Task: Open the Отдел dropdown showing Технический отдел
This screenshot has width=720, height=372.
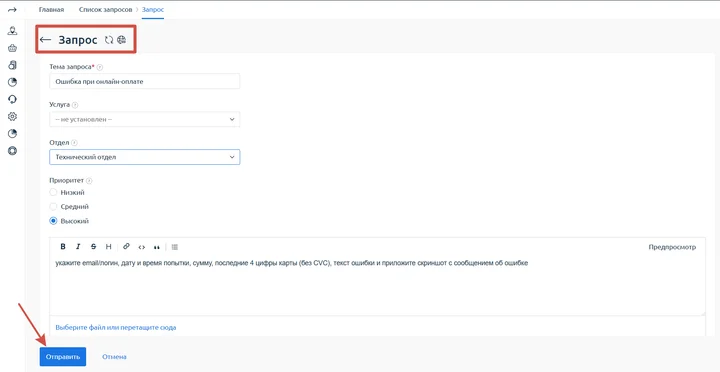Action: (145, 157)
